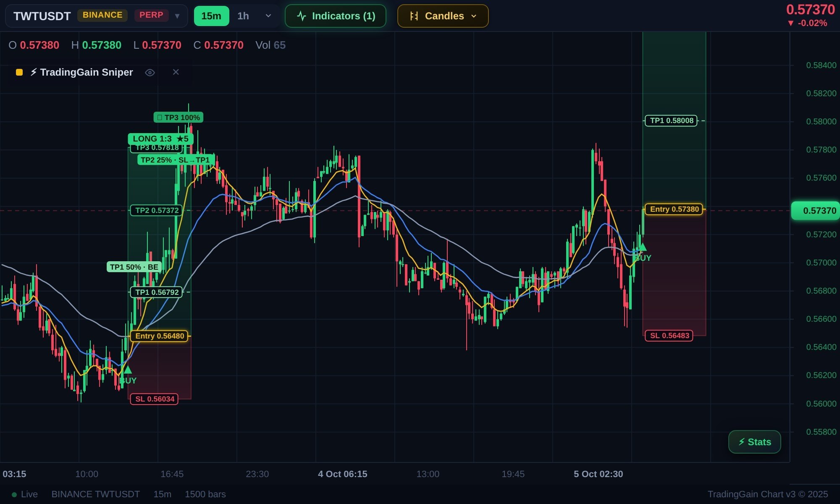The height and width of the screenshot is (504, 840).
Task: Open the Stats panel button
Action: (755, 442)
